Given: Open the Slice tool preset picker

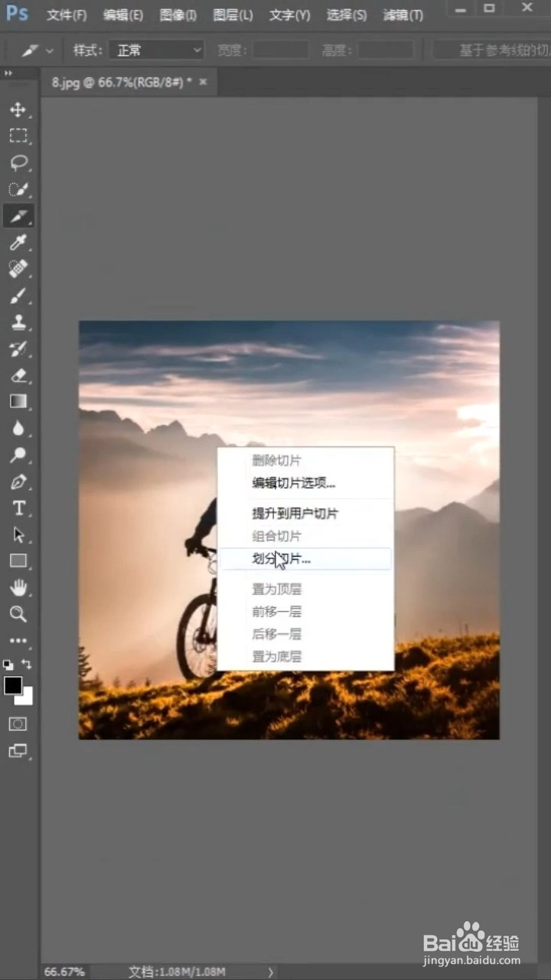Looking at the screenshot, I should [x=37, y=51].
